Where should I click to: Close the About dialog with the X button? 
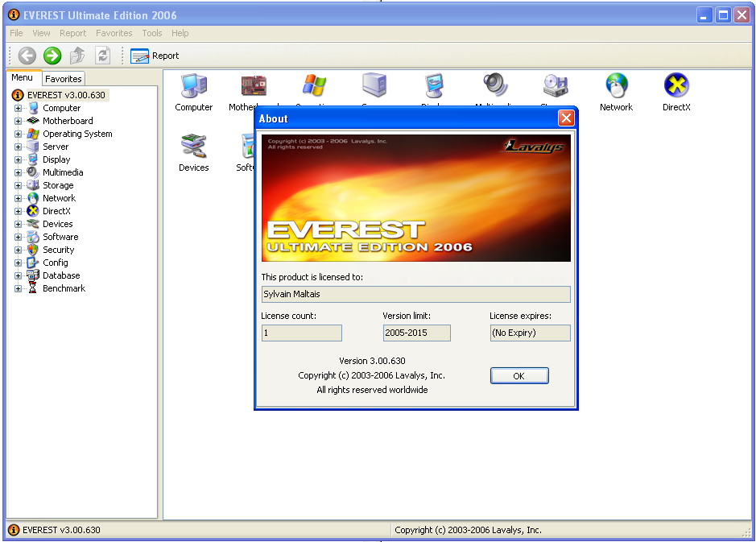pos(566,118)
